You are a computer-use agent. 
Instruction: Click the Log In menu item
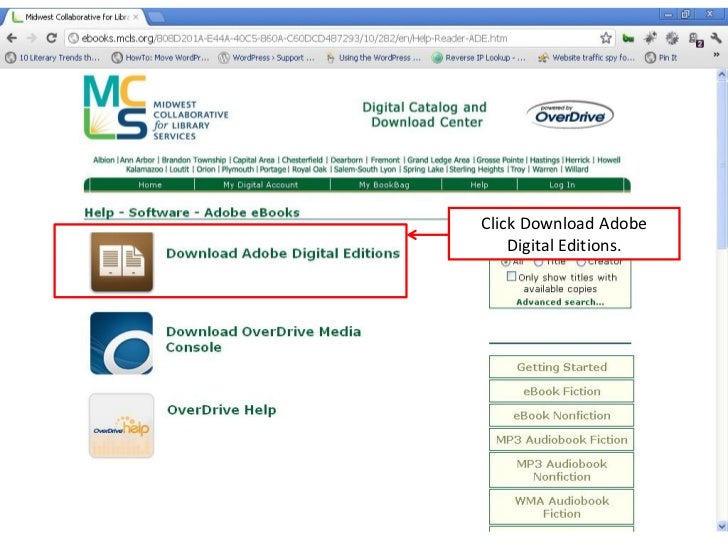click(x=562, y=185)
